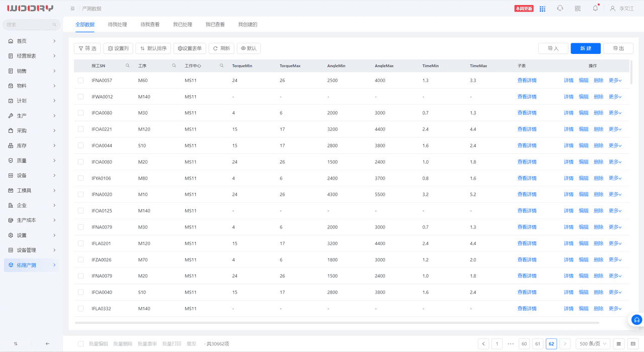Go to page 61 in pagination
Viewport: 644px width, 352px height.
tap(538, 344)
